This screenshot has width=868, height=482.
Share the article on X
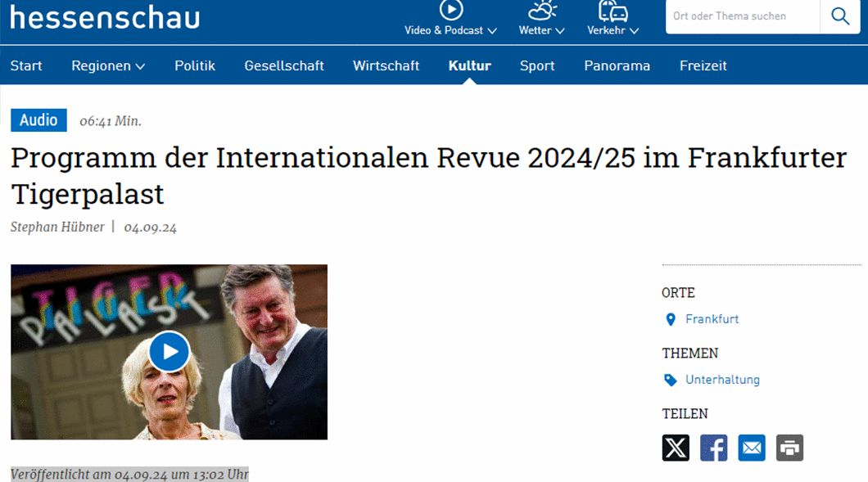(676, 448)
